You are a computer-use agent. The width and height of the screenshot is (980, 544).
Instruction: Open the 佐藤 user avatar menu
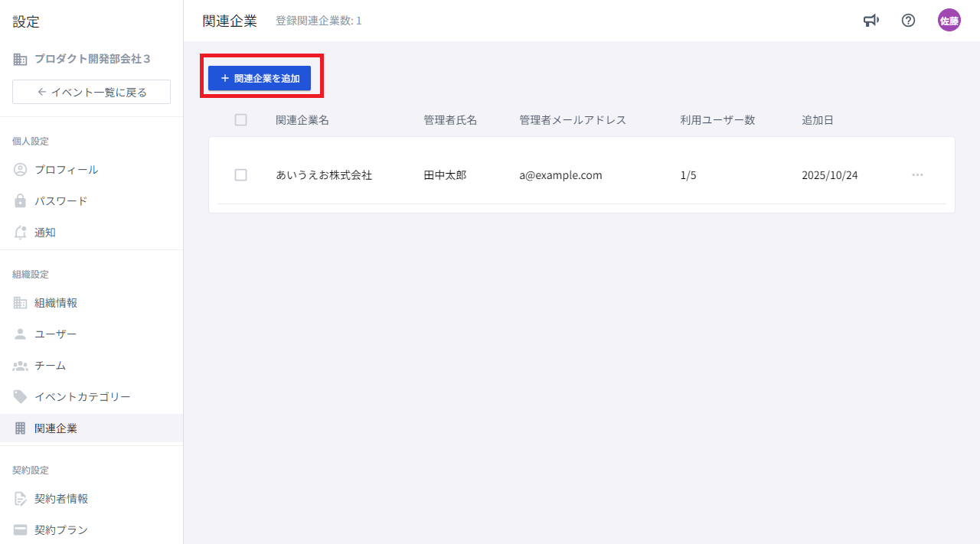[949, 21]
